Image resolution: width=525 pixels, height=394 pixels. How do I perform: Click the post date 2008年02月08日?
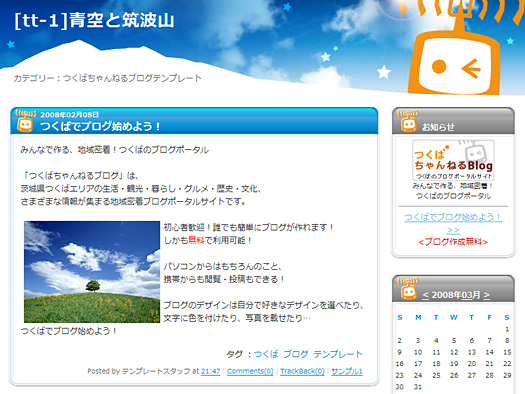pyautogui.click(x=70, y=115)
